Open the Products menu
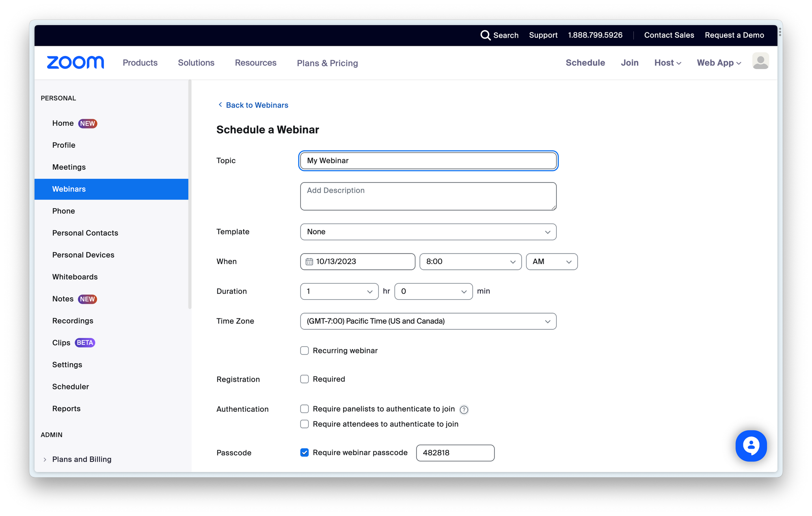 click(140, 63)
